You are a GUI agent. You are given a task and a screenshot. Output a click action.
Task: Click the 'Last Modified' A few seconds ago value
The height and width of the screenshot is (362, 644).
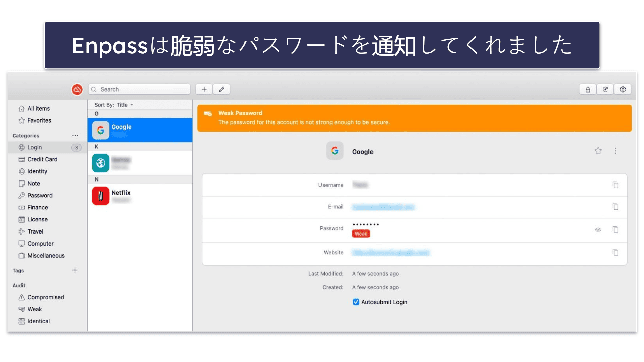(376, 274)
